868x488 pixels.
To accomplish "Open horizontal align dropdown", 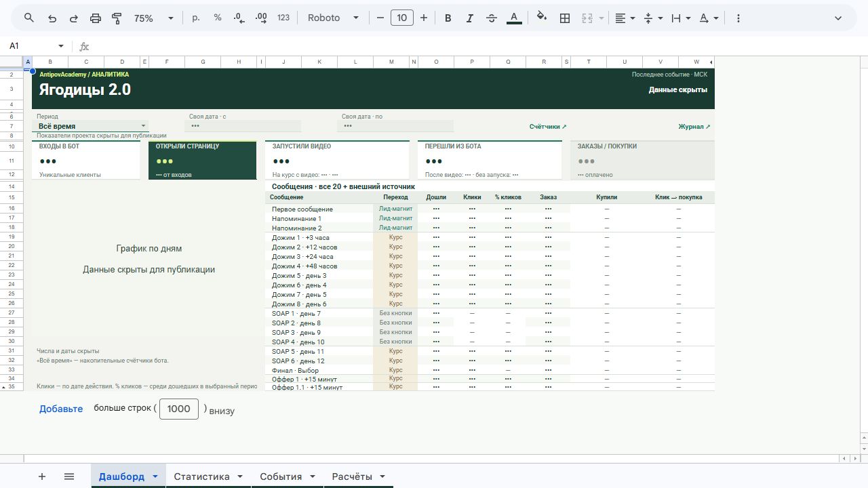I will (x=625, y=18).
